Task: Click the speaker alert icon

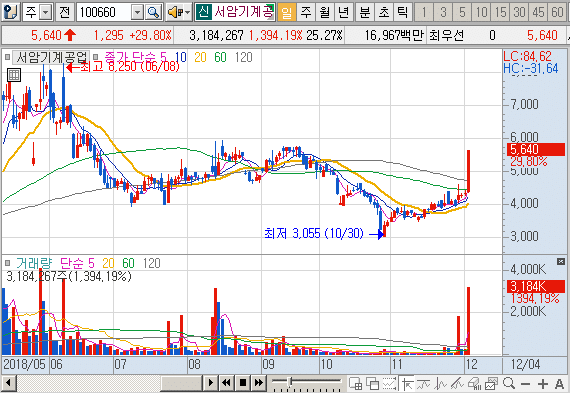Action: [x=174, y=13]
